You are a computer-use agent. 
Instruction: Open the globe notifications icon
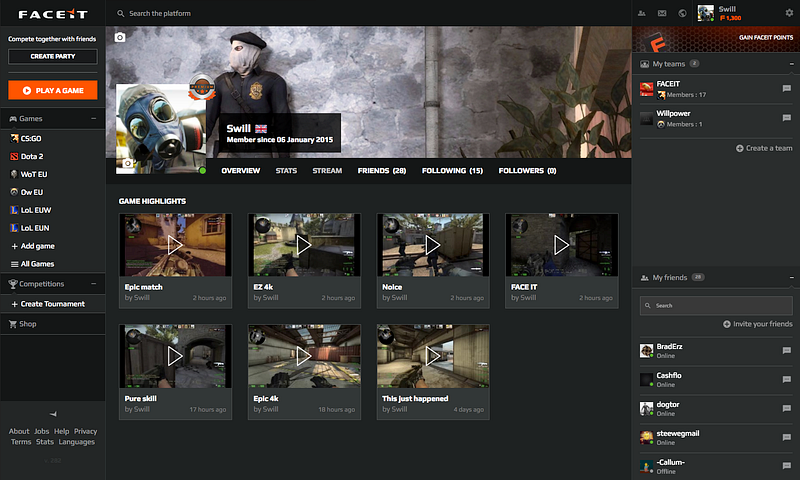click(682, 13)
